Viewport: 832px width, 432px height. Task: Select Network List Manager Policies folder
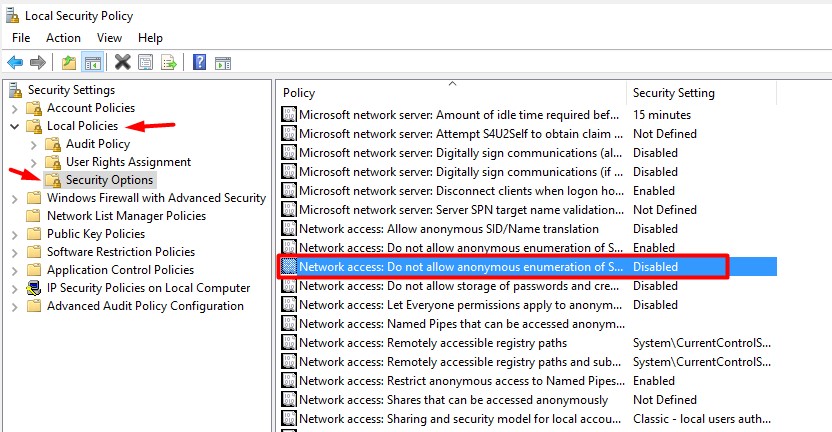[x=126, y=216]
